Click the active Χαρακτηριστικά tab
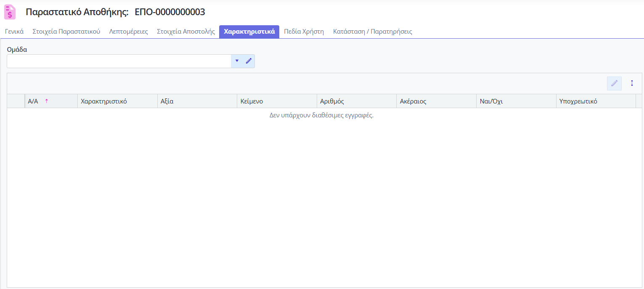The image size is (644, 289). coord(249,32)
